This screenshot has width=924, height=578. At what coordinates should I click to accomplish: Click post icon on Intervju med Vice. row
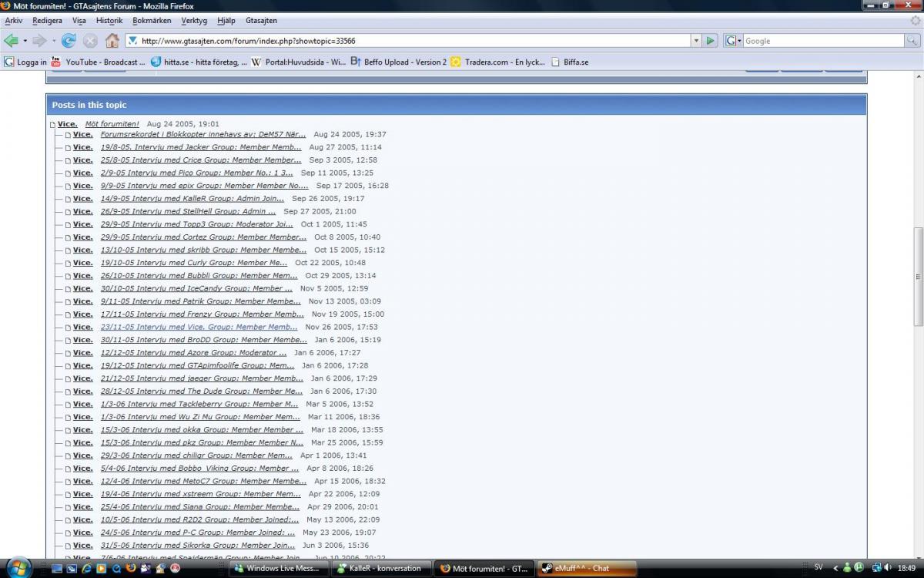[68, 328]
